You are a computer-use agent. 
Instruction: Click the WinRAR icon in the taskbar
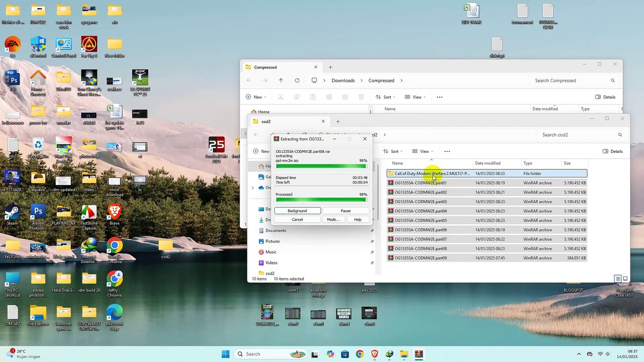click(419, 354)
